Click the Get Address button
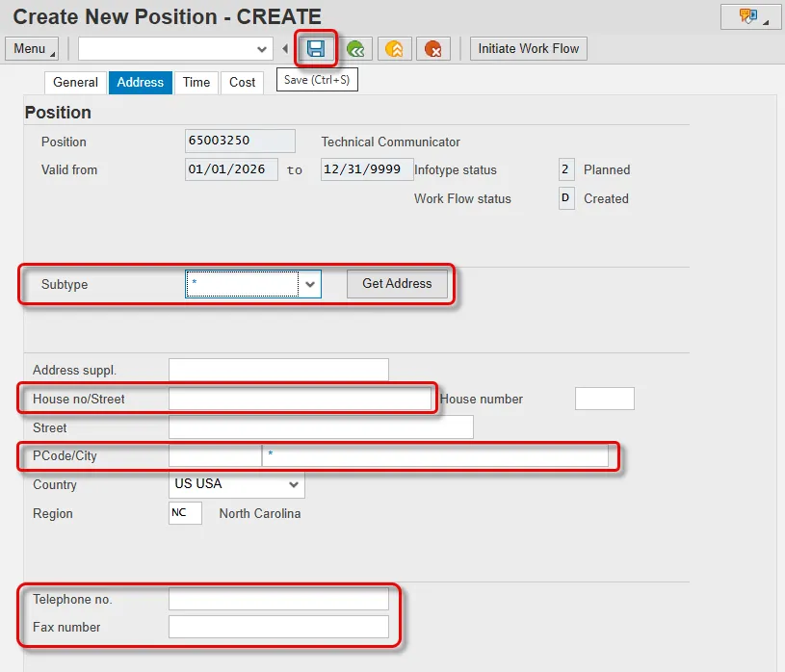 click(397, 284)
